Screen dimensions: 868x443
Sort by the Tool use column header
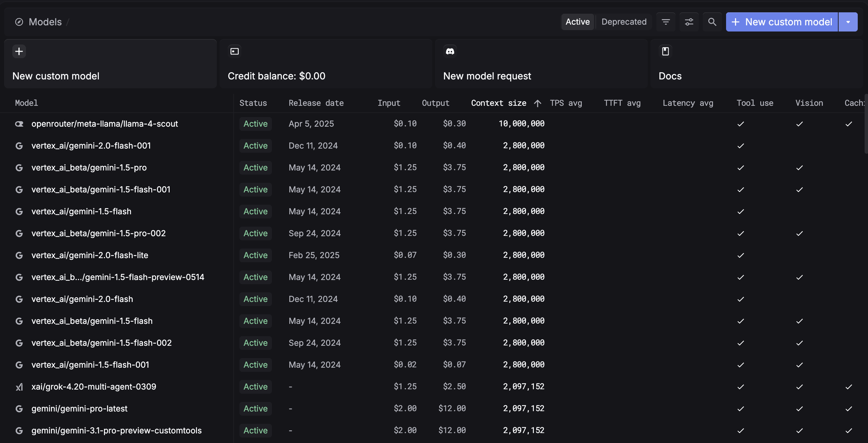(x=755, y=103)
